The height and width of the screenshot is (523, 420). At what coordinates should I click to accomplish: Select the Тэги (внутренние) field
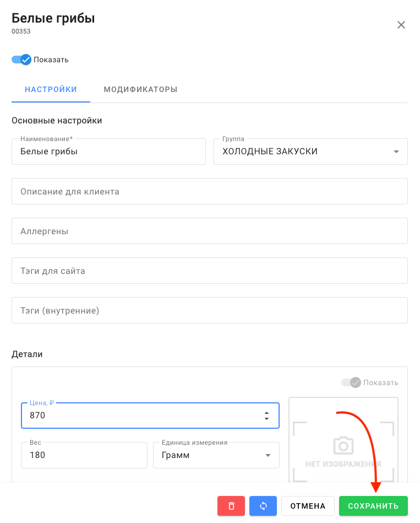(x=209, y=311)
